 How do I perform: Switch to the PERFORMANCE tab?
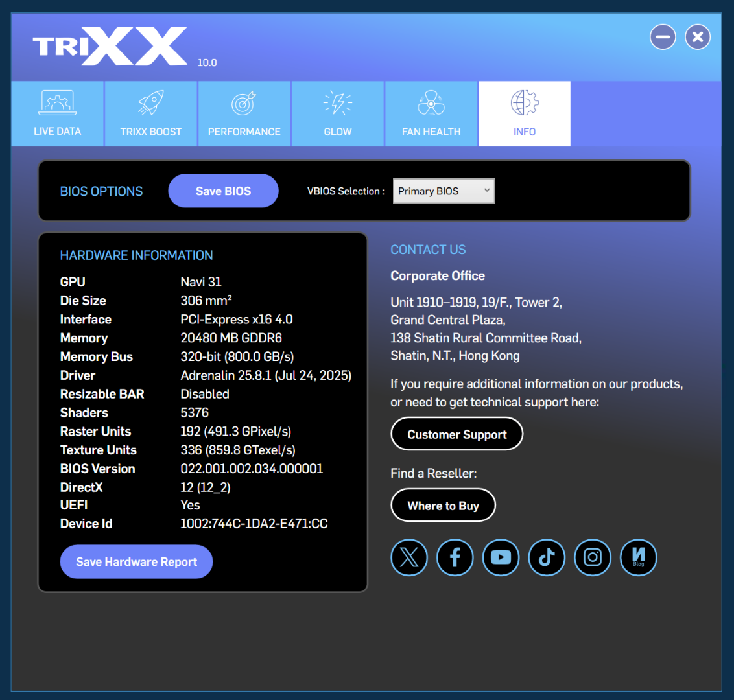(x=244, y=113)
